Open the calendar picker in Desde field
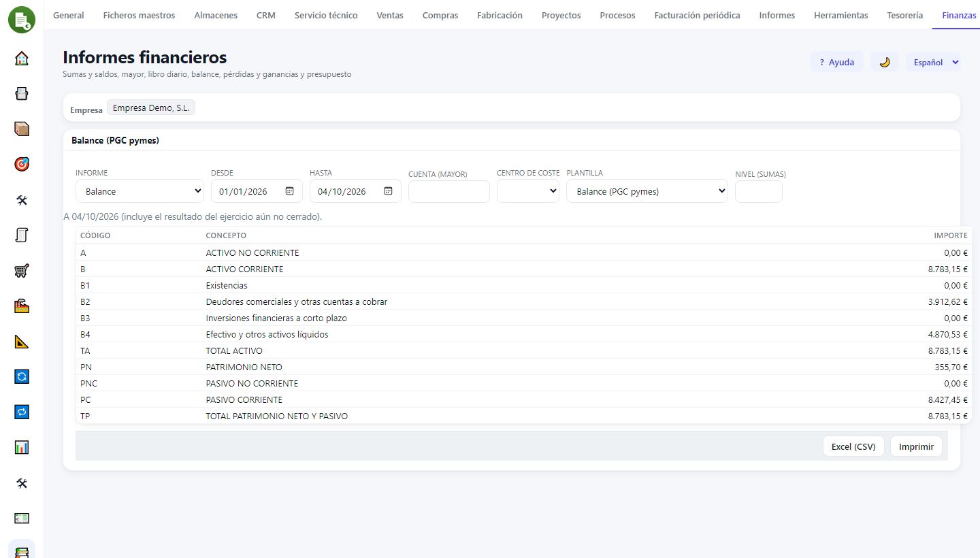Image resolution: width=980 pixels, height=558 pixels. coord(289,191)
